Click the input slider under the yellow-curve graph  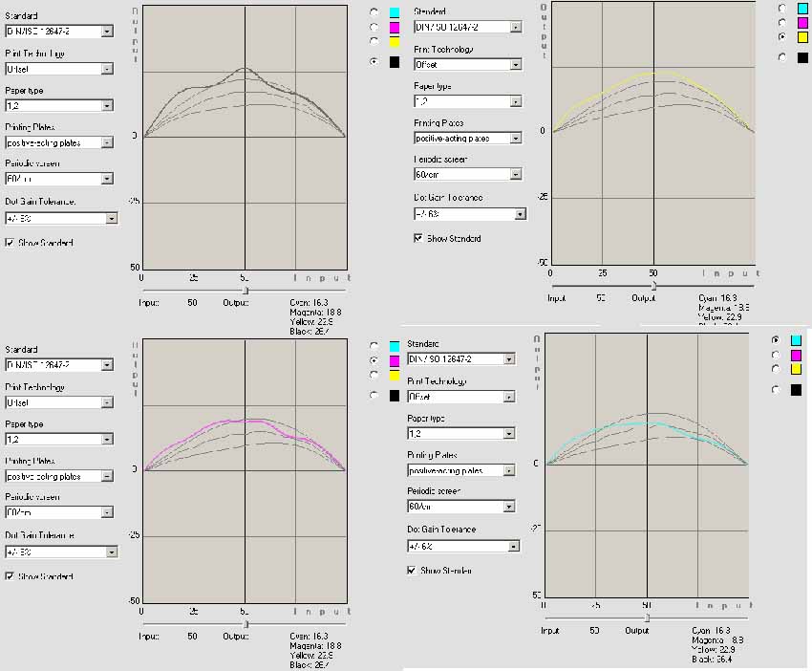653,286
